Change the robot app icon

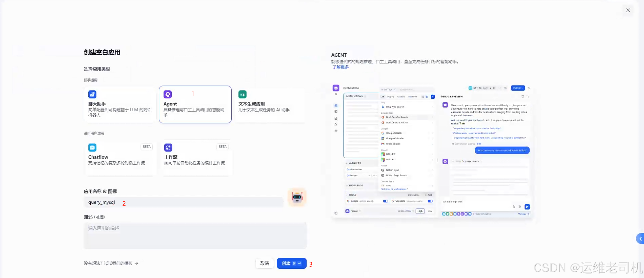click(297, 197)
